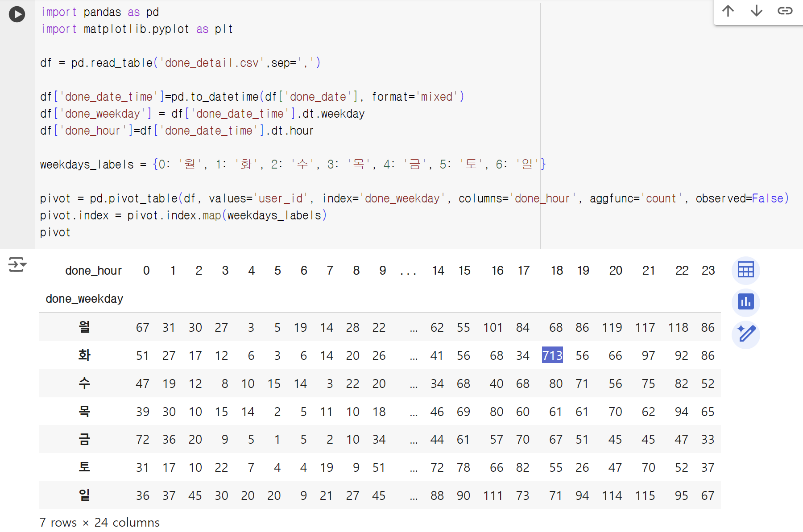Image resolution: width=803 pixels, height=532 pixels.
Task: Select highlighted cell value 713
Action: pyautogui.click(x=552, y=355)
